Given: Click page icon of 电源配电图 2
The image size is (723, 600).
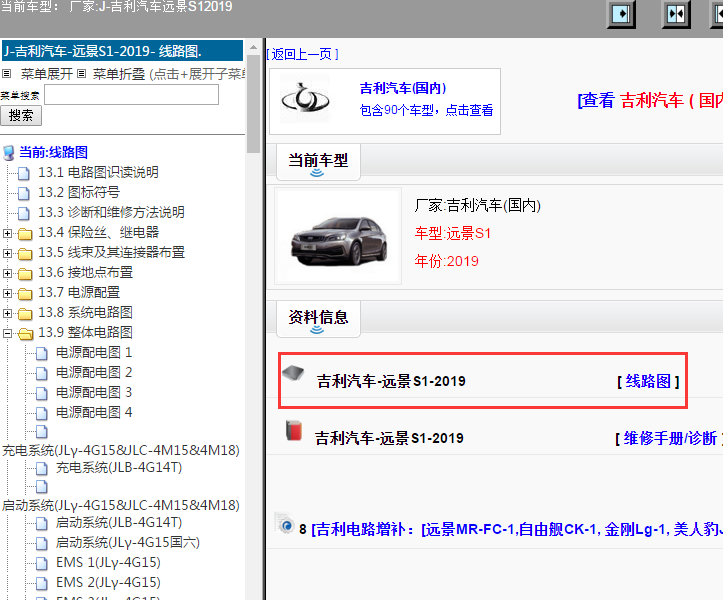Looking at the screenshot, I should tap(41, 373).
